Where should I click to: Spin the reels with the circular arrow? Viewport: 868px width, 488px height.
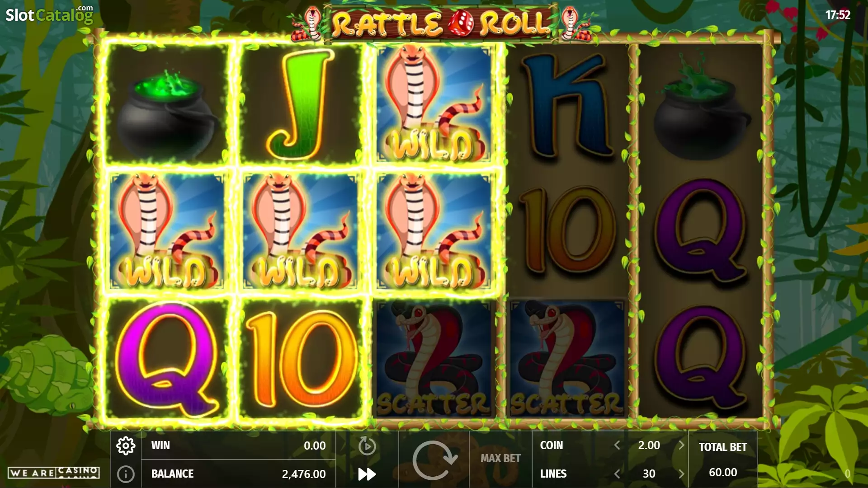pos(434,460)
